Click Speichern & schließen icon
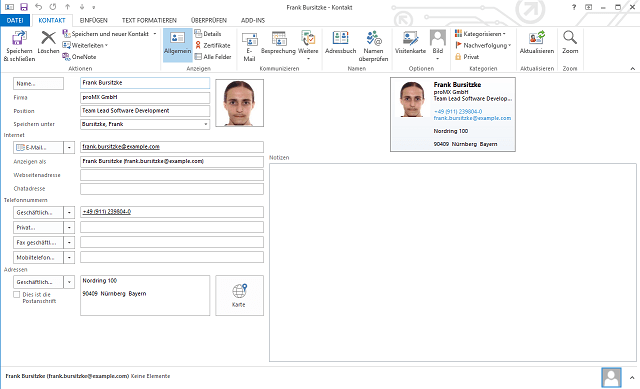 (19, 46)
